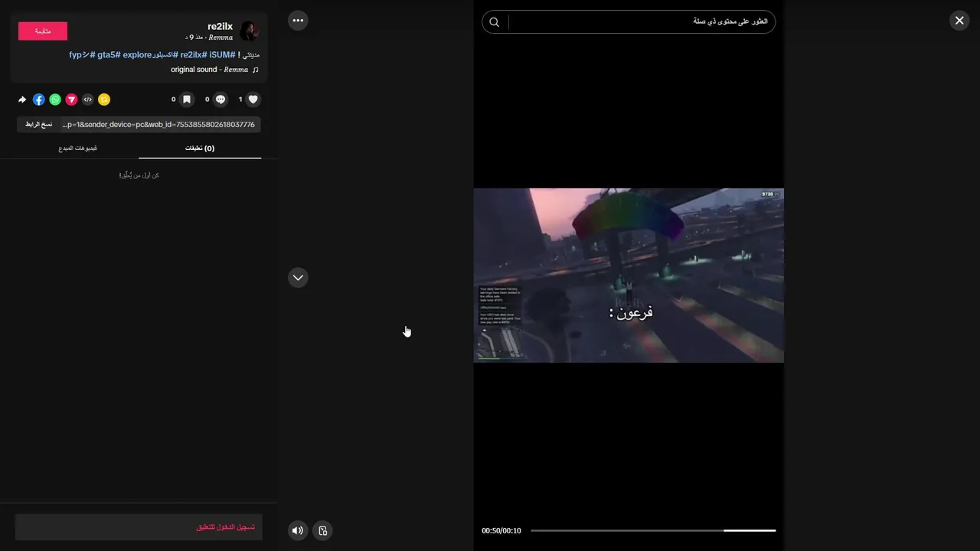Click the video link URL text
Screen dimensions: 980x551
158,124
